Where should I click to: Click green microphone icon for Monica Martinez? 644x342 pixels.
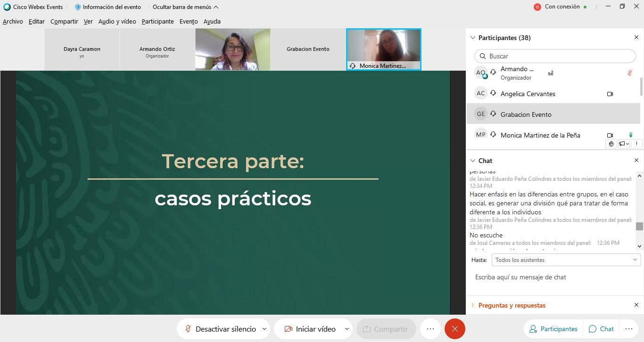pos(630,135)
